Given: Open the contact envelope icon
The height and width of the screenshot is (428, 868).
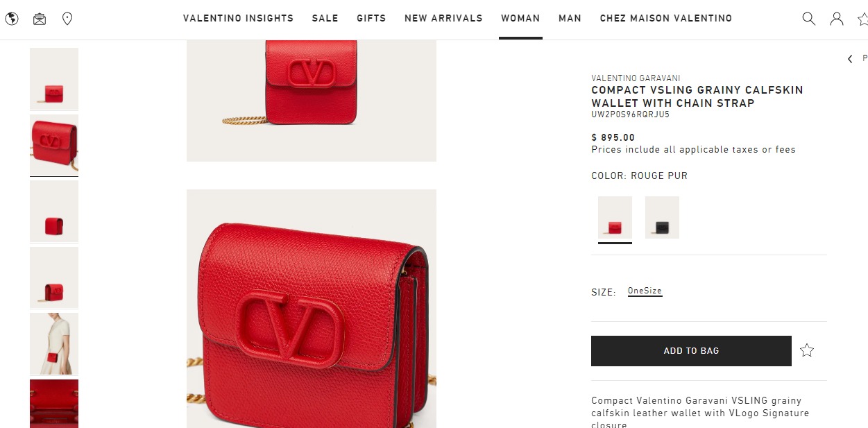Looking at the screenshot, I should point(40,19).
